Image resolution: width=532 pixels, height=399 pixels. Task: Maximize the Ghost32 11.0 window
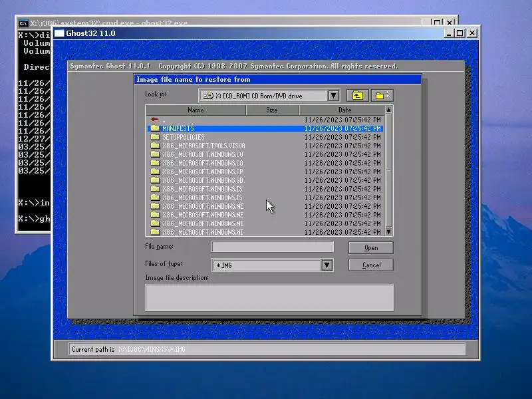coord(460,33)
